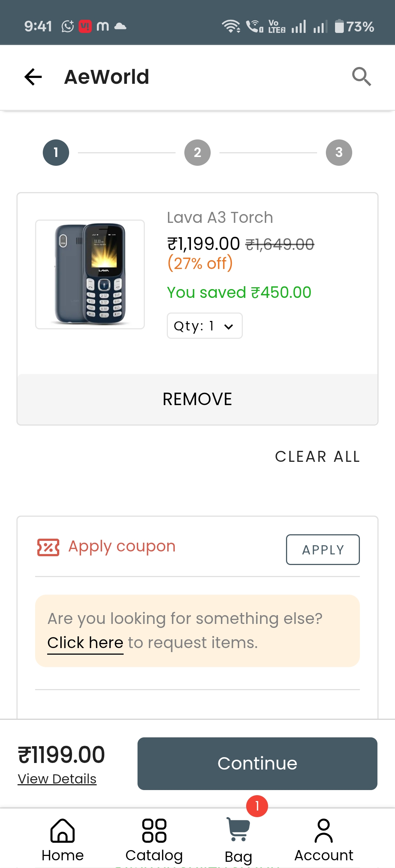
Task: Open the Lava A3 Torch product thumbnail
Action: [x=90, y=274]
